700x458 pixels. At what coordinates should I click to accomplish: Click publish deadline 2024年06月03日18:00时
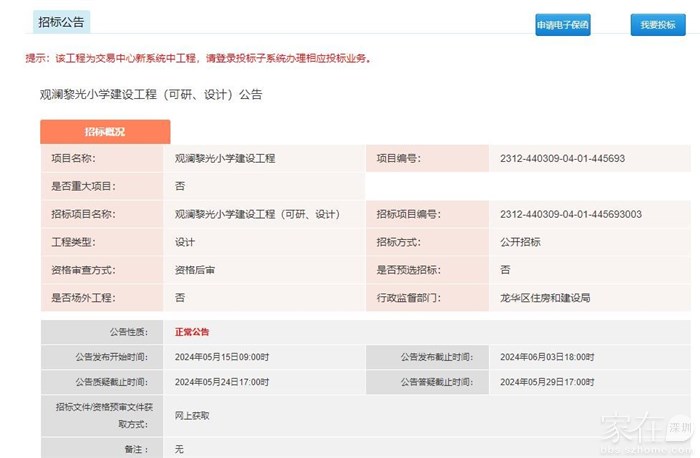coord(546,356)
